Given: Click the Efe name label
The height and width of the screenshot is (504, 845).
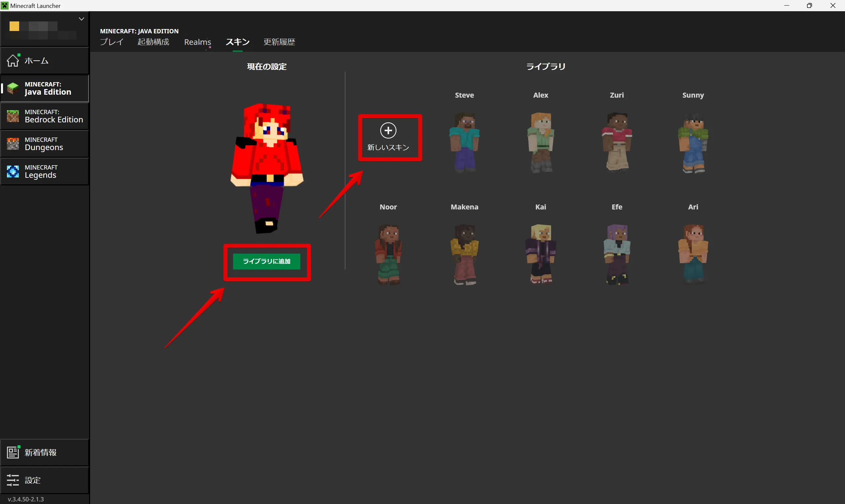Looking at the screenshot, I should tap(617, 207).
